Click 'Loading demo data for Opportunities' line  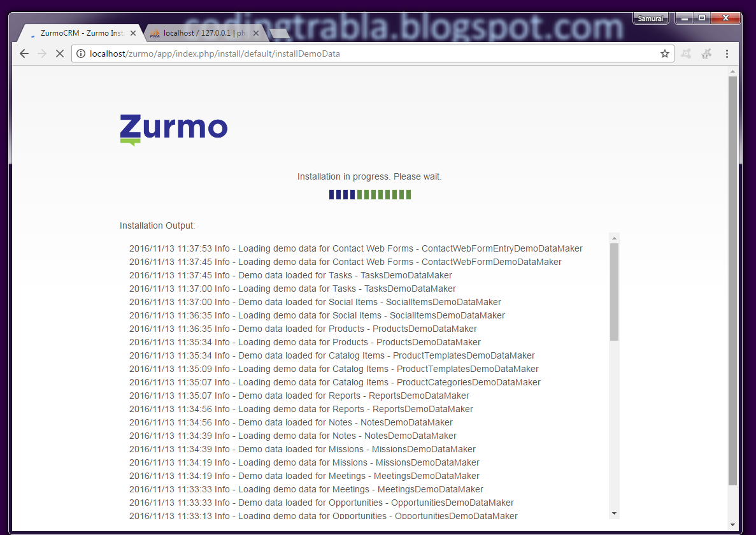coord(323,516)
